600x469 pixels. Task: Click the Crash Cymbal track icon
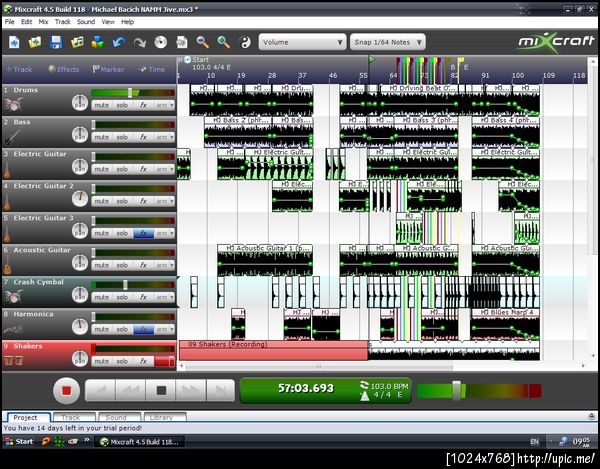[x=13, y=296]
